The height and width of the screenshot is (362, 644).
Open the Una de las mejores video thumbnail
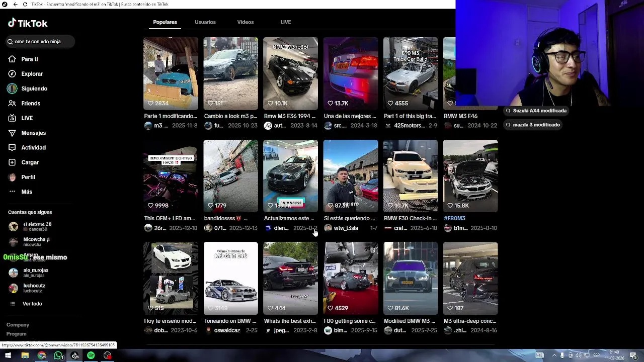point(351,73)
